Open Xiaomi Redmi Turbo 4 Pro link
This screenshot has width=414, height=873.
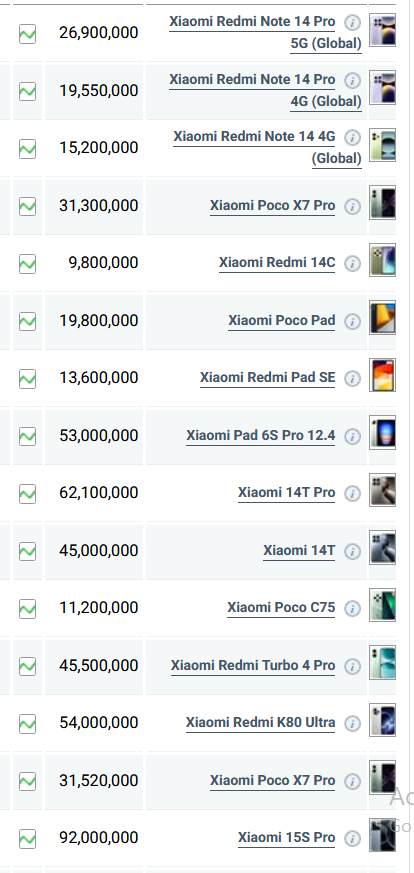(x=253, y=665)
